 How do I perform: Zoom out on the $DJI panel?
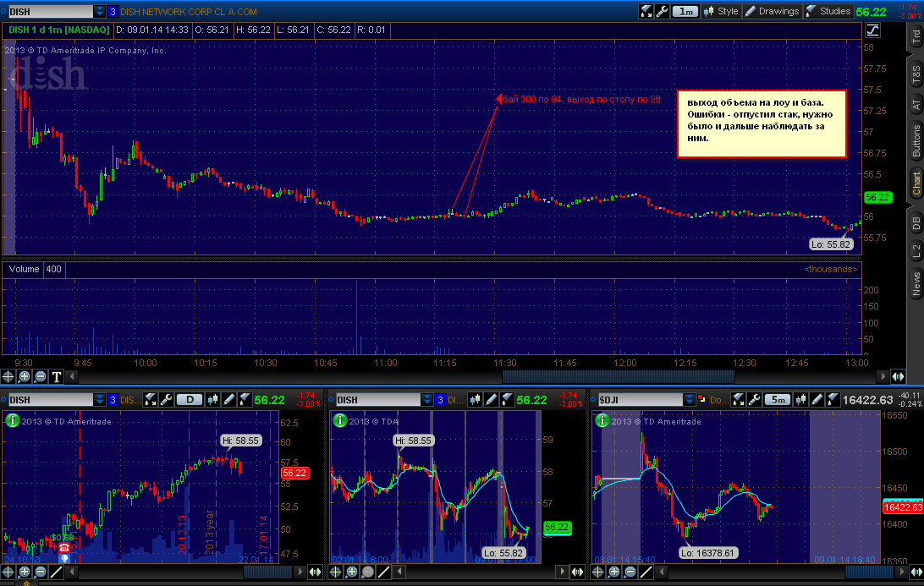point(630,572)
